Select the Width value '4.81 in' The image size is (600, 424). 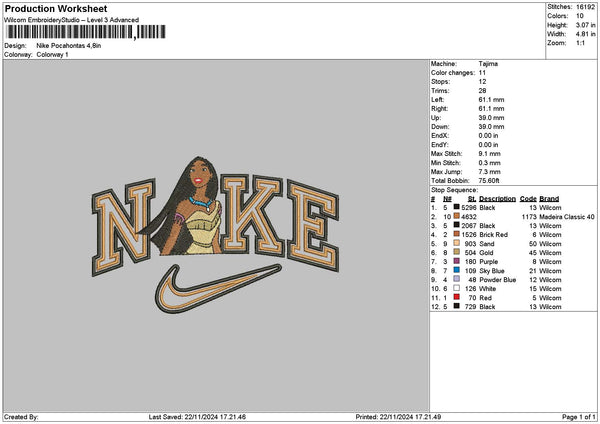(x=585, y=34)
